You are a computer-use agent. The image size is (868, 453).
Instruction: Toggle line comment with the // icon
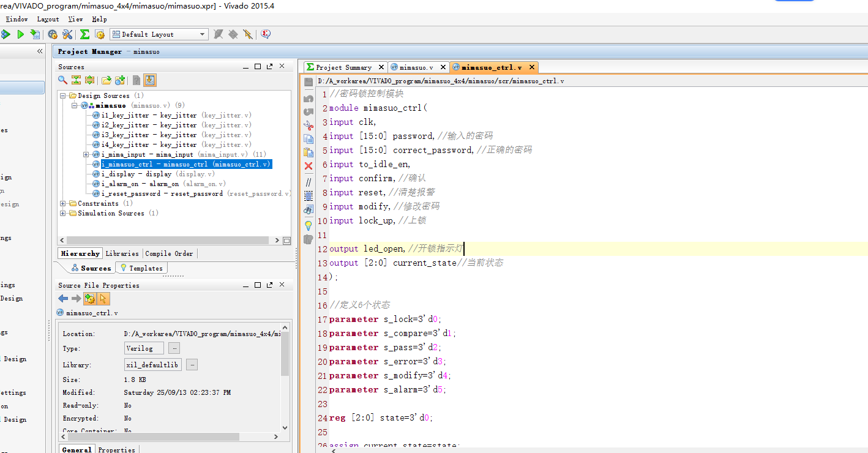point(309,182)
